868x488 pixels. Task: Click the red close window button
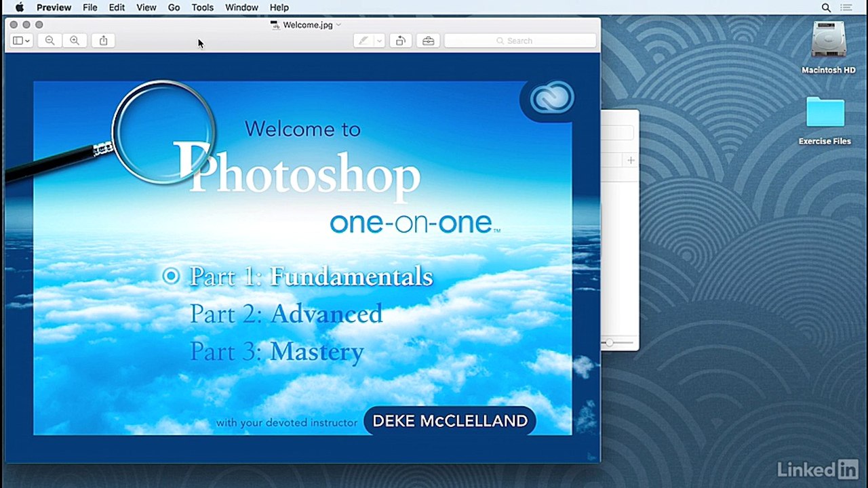(x=14, y=25)
